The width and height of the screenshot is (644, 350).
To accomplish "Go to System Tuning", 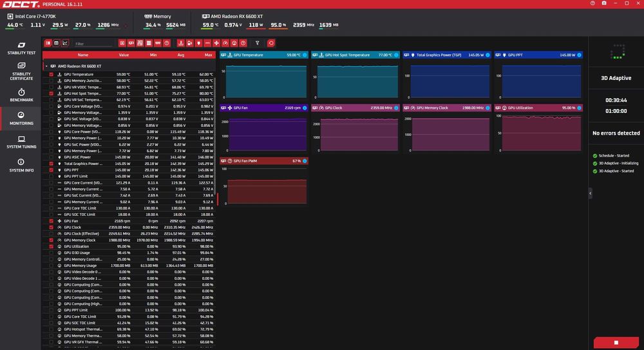I will [x=21, y=142].
